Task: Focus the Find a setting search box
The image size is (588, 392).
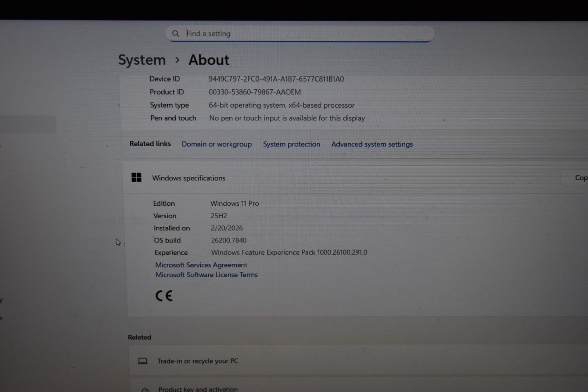Action: tap(300, 33)
